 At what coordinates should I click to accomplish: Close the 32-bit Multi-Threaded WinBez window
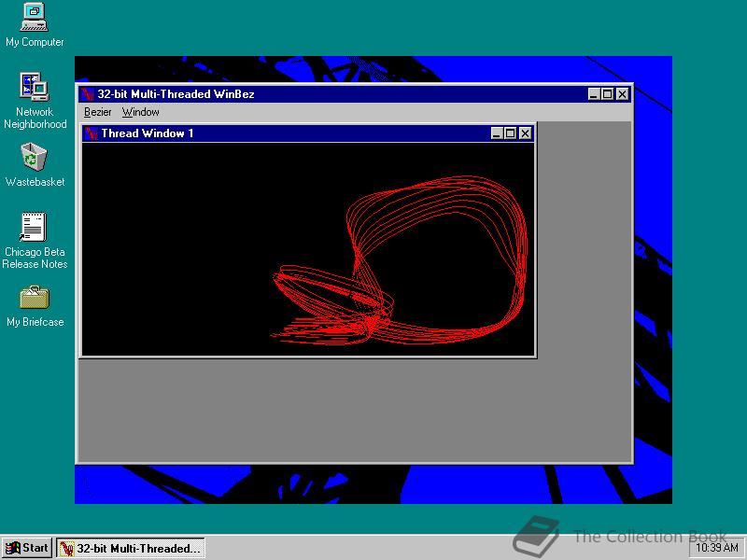click(x=622, y=94)
